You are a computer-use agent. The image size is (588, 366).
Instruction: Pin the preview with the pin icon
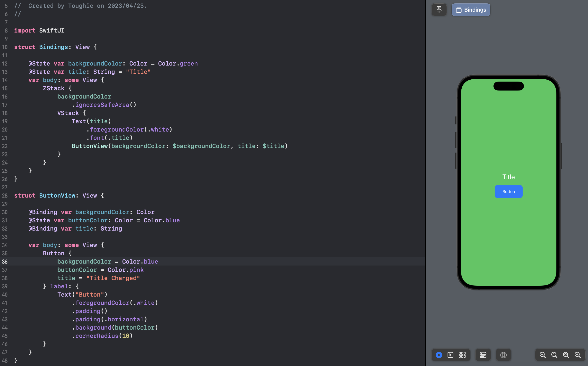[x=439, y=10]
